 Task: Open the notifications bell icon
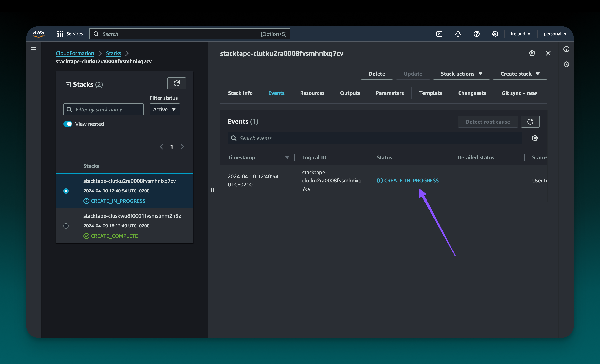[458, 34]
